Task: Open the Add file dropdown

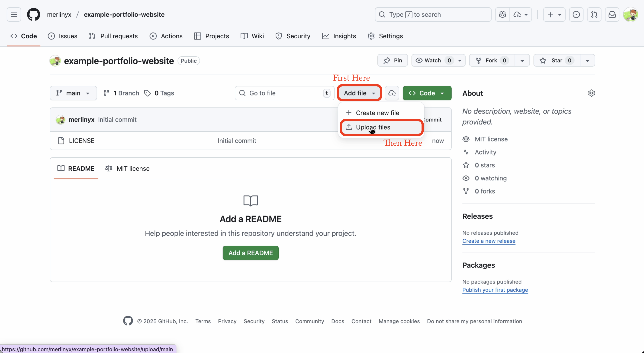Action: click(359, 93)
